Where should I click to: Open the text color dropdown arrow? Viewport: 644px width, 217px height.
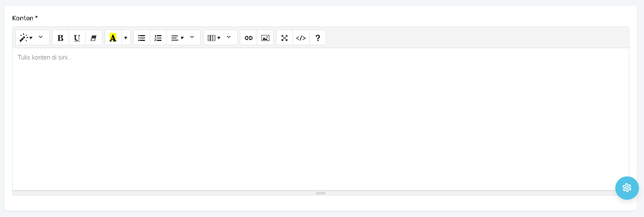tap(126, 38)
